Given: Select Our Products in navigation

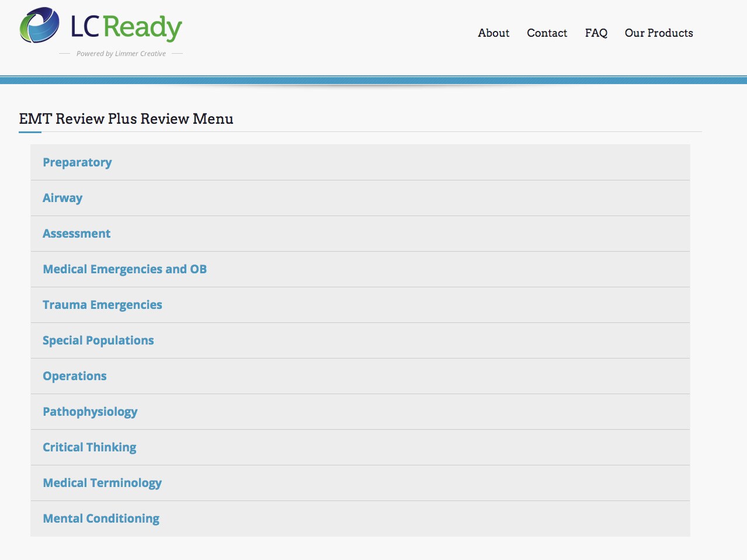Looking at the screenshot, I should pyautogui.click(x=658, y=33).
